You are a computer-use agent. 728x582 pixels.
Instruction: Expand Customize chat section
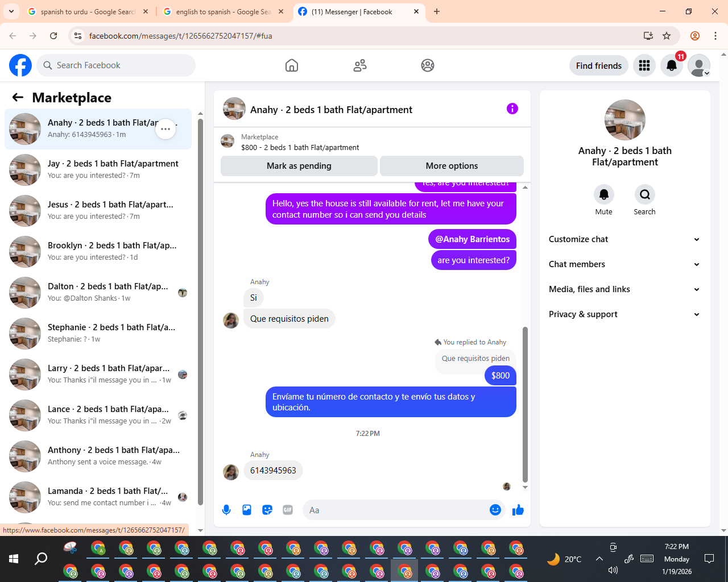624,239
